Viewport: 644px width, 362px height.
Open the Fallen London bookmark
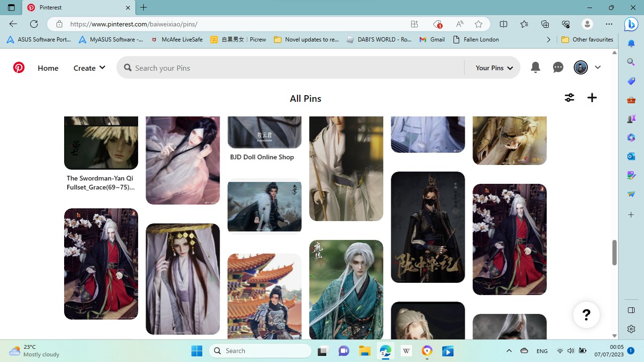click(x=476, y=40)
